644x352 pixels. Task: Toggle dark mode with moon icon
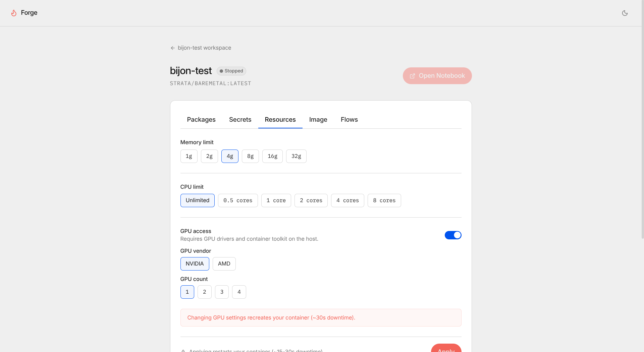click(x=625, y=13)
